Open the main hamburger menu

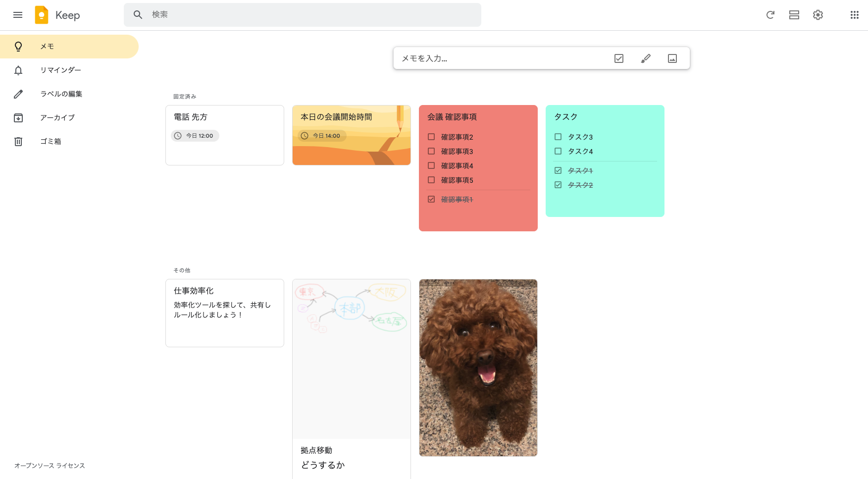(18, 15)
